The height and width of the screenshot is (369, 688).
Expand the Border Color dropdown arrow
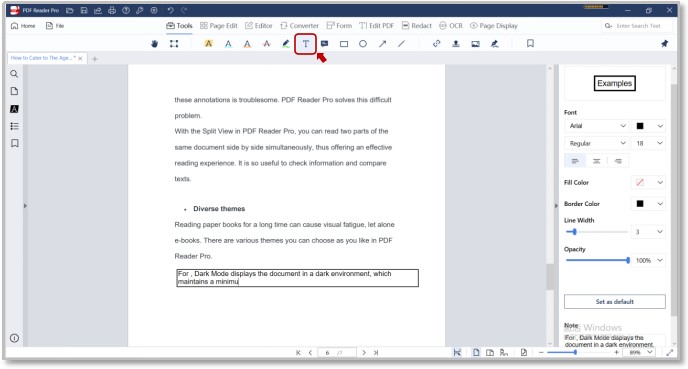tap(660, 204)
